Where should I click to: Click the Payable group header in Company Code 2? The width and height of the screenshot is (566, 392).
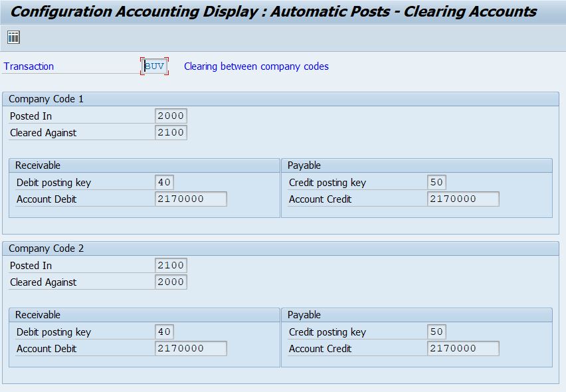pyautogui.click(x=303, y=314)
